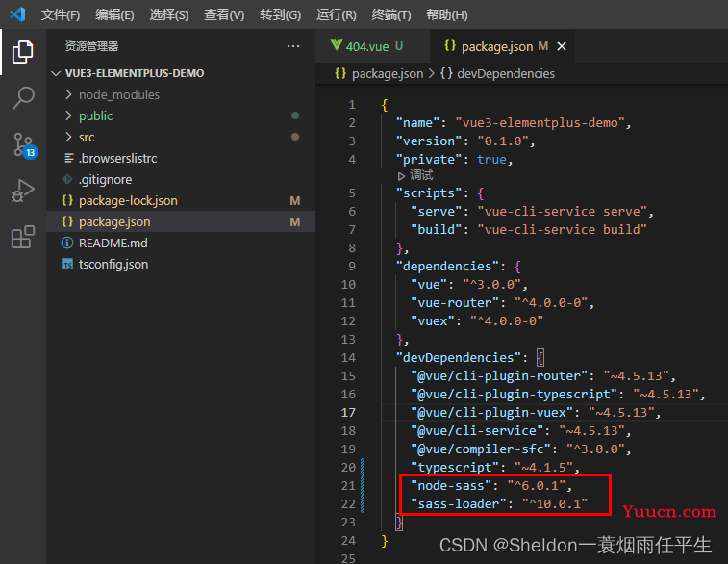This screenshot has height=564, width=728.
Task: Click the modified M badge on package-lock.json
Action: (295, 201)
